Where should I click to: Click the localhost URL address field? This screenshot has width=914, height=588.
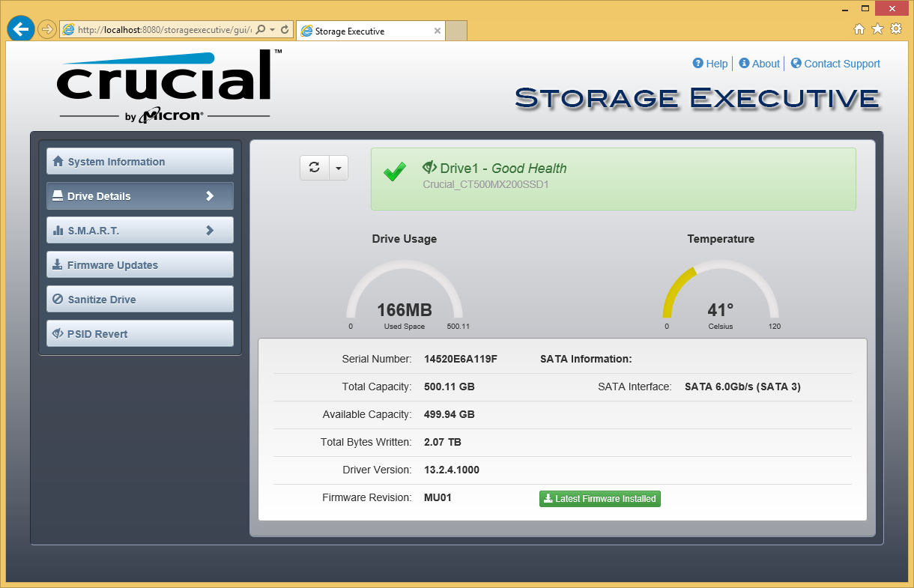[x=164, y=30]
